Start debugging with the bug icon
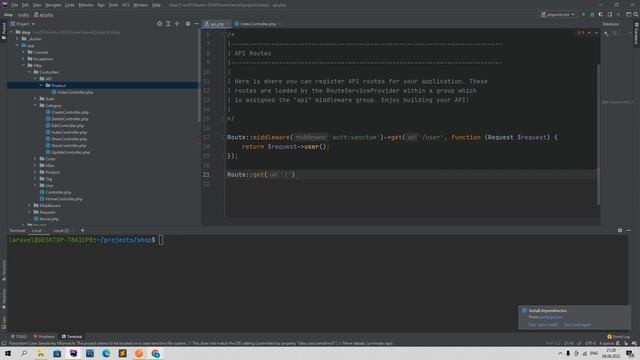 coord(592,14)
